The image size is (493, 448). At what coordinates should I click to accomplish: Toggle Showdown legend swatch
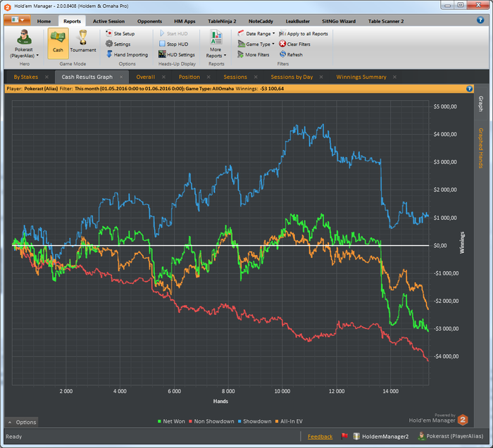[239, 422]
